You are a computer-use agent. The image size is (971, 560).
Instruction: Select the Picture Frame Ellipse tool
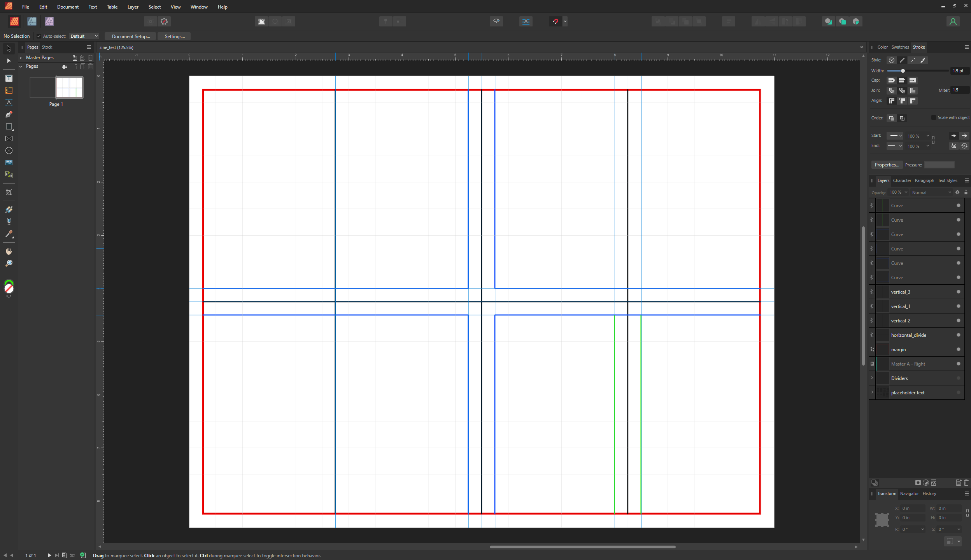coord(9,150)
